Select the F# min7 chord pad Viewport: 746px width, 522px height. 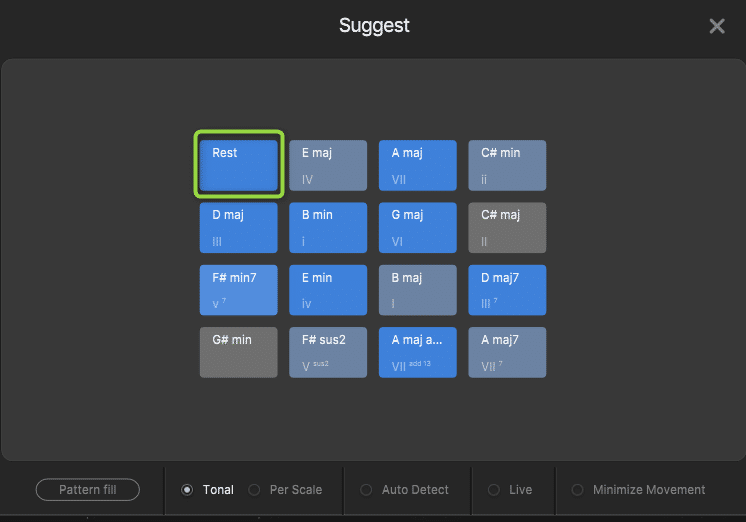click(x=239, y=290)
